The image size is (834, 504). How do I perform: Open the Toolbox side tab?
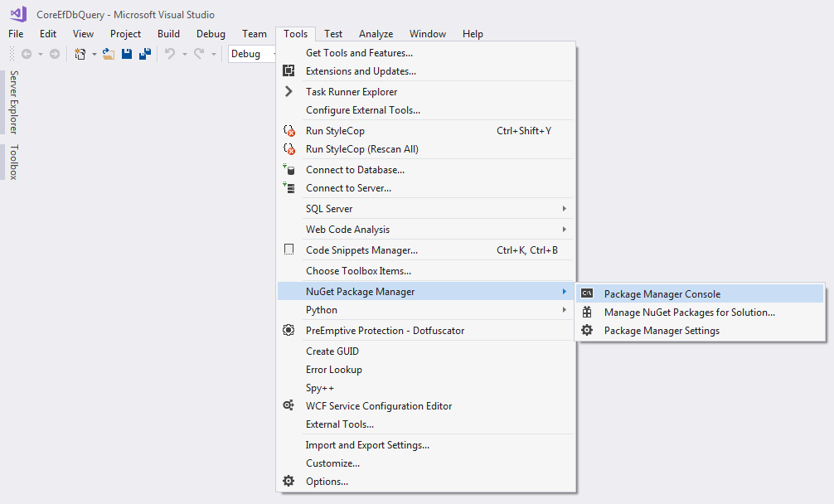pos(13,162)
